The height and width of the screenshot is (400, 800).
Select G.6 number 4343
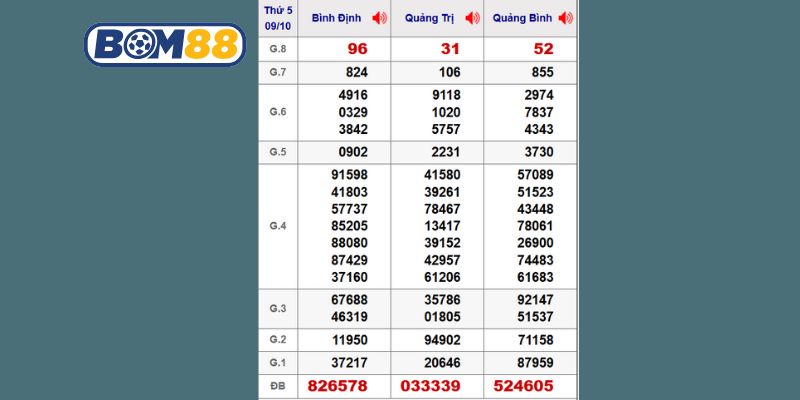pyautogui.click(x=539, y=130)
